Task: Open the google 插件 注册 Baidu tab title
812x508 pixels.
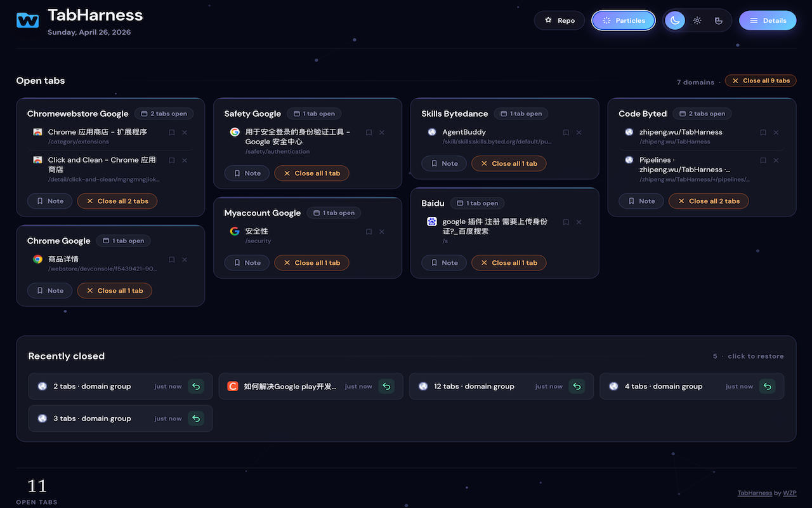Action: (x=495, y=226)
